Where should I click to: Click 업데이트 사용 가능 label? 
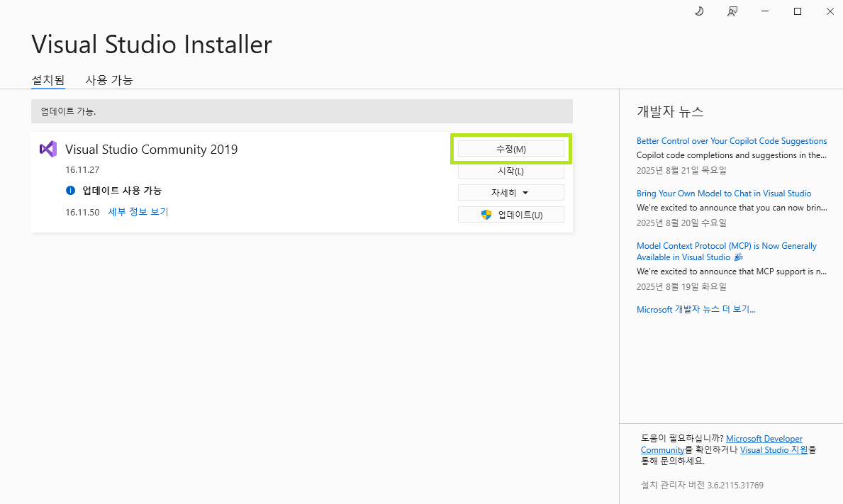[122, 190]
